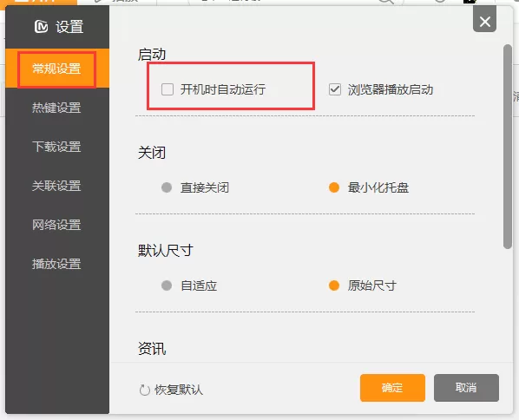Viewport: 519px width, 420px height.
Task: Confirm settings with 确定 button
Action: (x=392, y=388)
